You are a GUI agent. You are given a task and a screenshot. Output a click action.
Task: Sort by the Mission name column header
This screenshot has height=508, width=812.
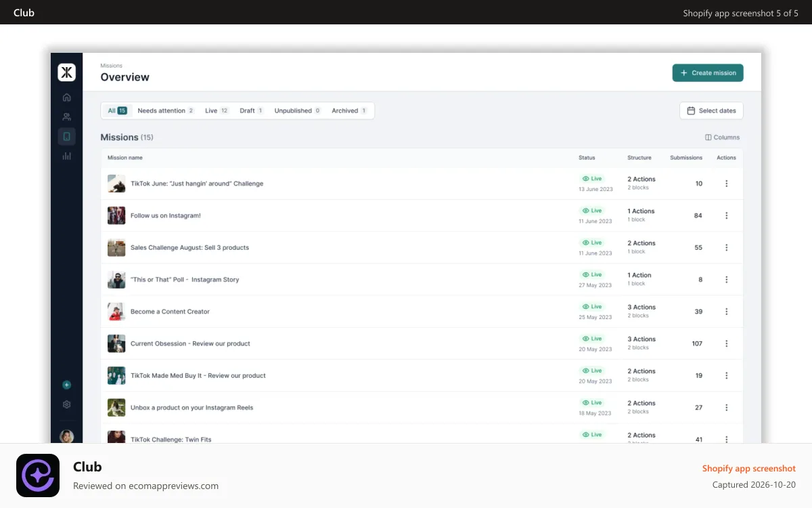point(125,158)
